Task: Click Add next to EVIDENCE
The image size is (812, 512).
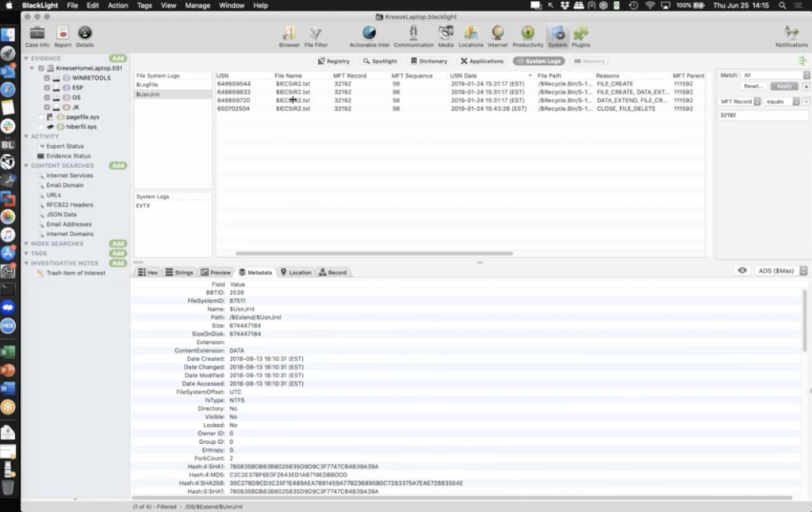Action: tap(117, 59)
